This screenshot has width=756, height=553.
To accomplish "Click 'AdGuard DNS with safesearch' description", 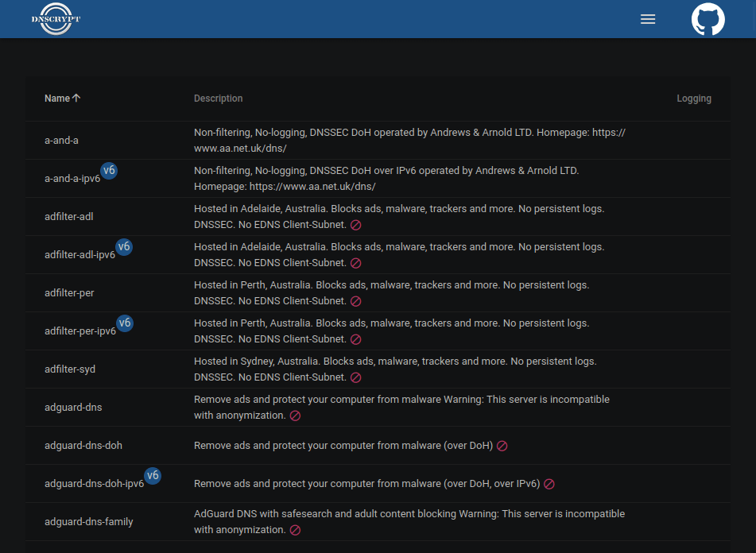I will [409, 522].
